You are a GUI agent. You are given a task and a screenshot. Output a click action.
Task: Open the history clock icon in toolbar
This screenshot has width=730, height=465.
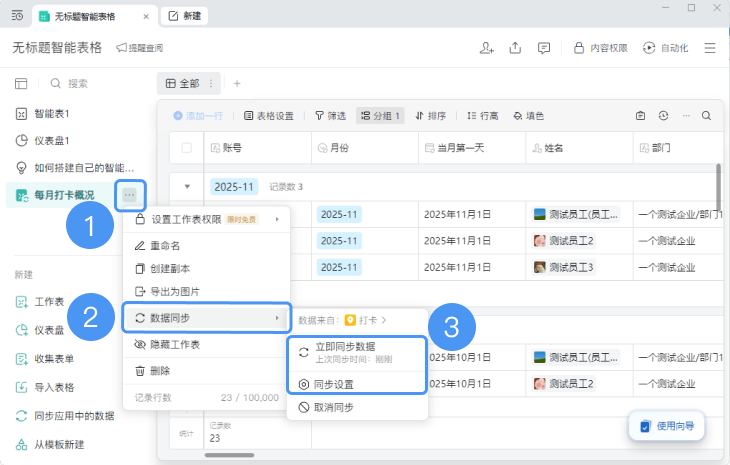(663, 116)
